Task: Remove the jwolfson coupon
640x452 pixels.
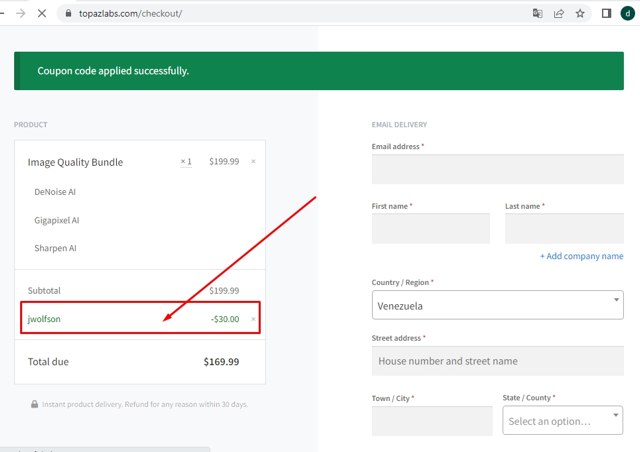Action: pos(253,319)
